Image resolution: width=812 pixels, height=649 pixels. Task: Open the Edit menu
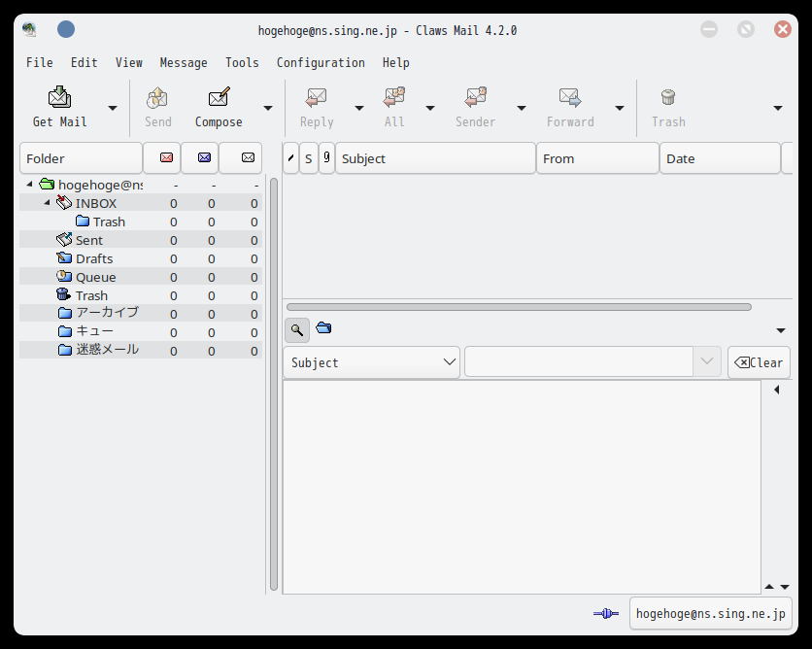(84, 63)
